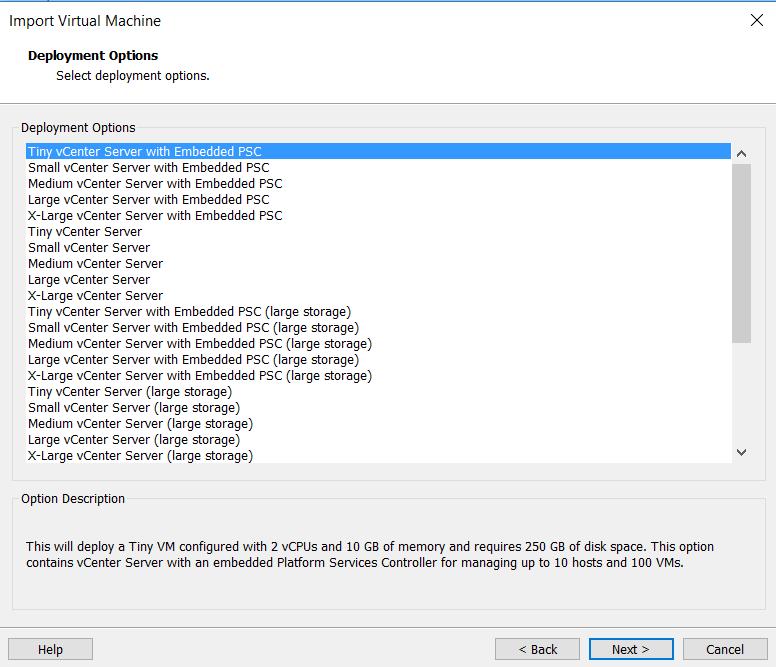Select Small vCenter Server (large storage)

[x=378, y=407]
